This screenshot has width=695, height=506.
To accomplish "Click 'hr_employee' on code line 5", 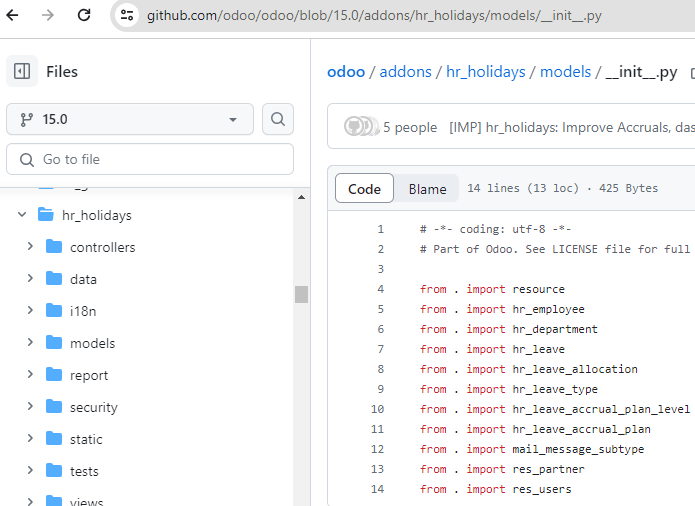I will 548,309.
